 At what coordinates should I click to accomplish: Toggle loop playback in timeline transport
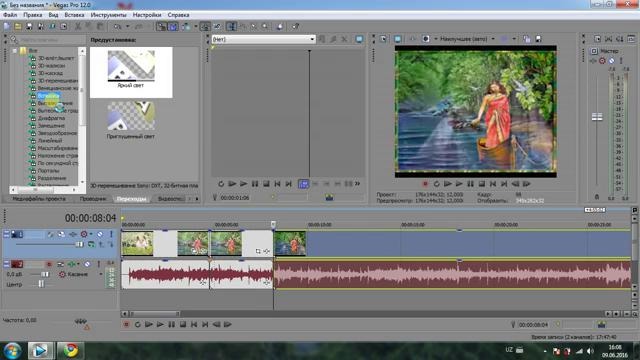tap(138, 324)
